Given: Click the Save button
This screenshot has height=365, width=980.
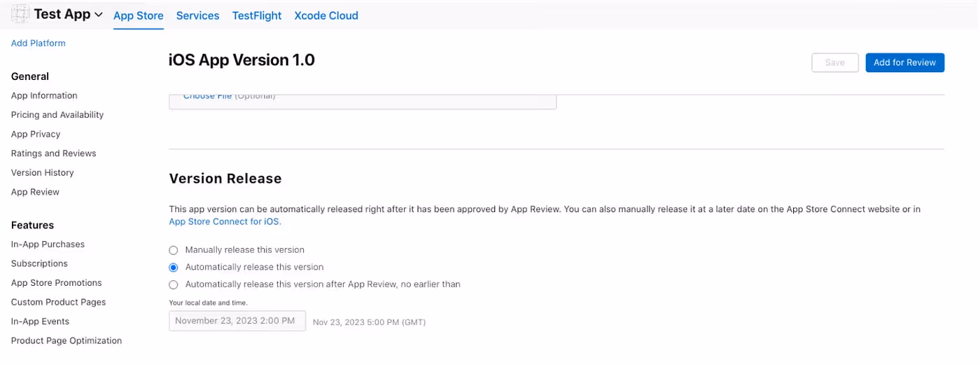Looking at the screenshot, I should 835,62.
